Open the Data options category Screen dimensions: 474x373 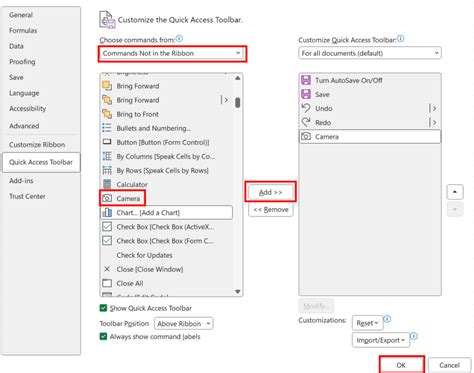(x=16, y=46)
